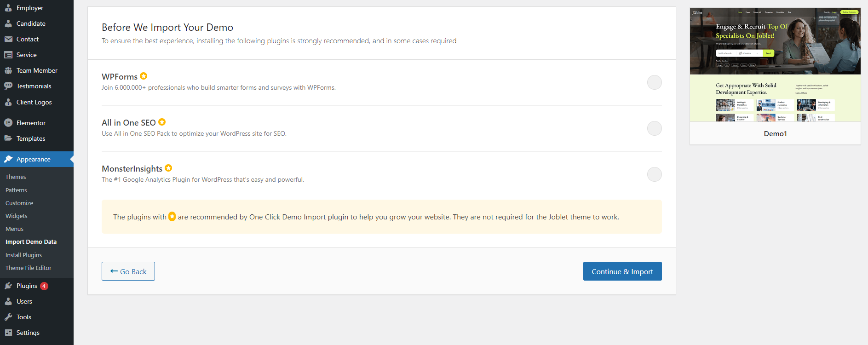The height and width of the screenshot is (345, 868).
Task: Toggle the All in One SEO checkbox
Action: click(654, 128)
